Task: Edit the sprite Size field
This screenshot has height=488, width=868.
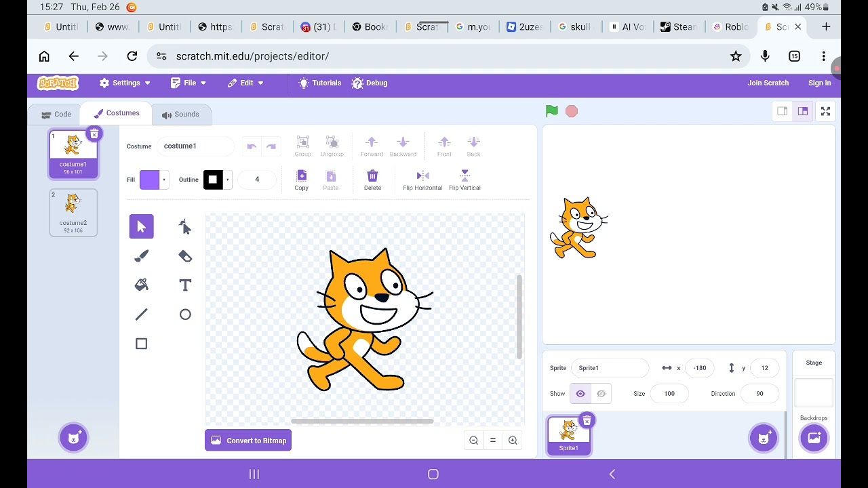Action: pos(669,394)
